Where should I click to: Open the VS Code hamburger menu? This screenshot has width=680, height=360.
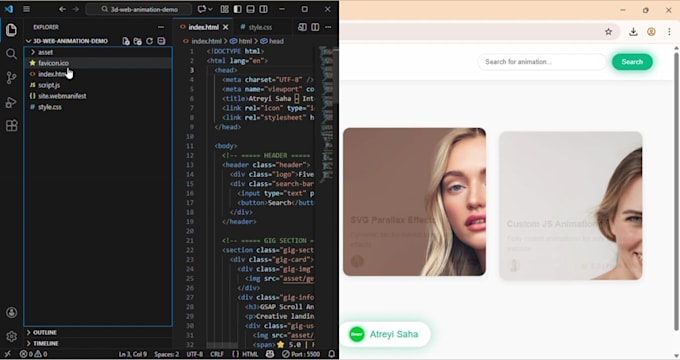[26, 9]
